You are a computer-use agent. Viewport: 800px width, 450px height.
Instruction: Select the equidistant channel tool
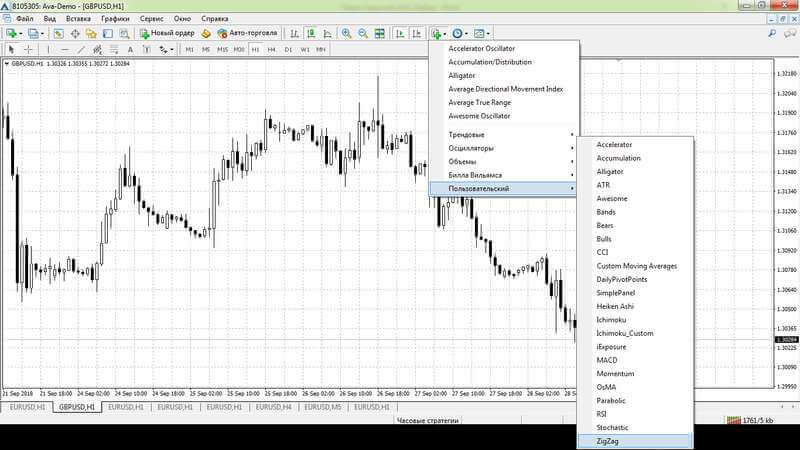pyautogui.click(x=97, y=49)
